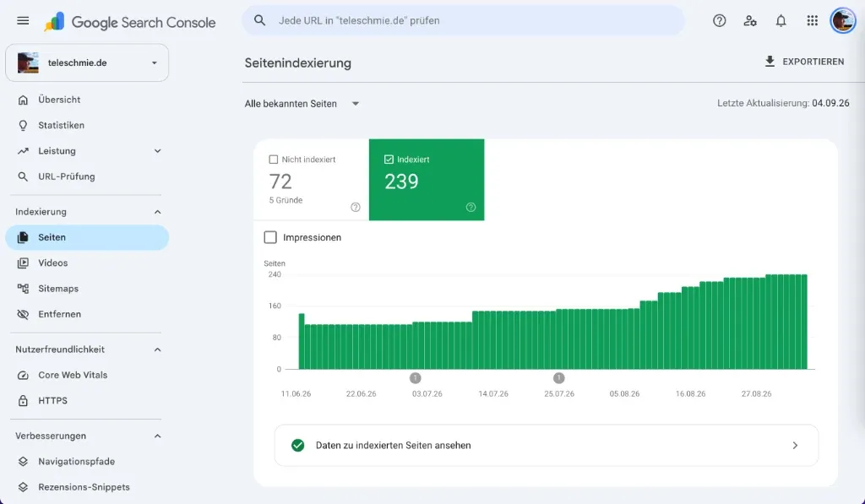Click the Navigationspfade layers icon
The height and width of the screenshot is (504, 865).
[x=23, y=462]
